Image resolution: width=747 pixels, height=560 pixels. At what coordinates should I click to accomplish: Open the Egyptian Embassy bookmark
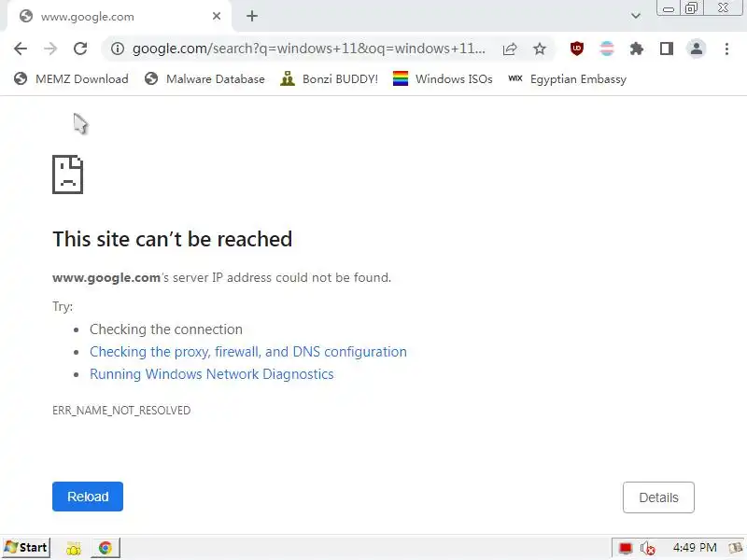pyautogui.click(x=568, y=79)
